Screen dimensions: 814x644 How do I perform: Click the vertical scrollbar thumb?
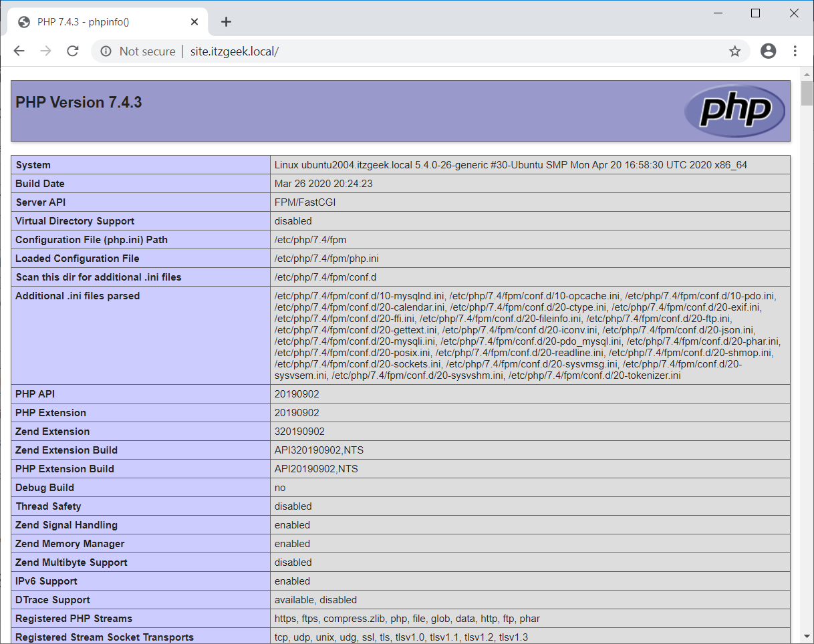point(807,93)
